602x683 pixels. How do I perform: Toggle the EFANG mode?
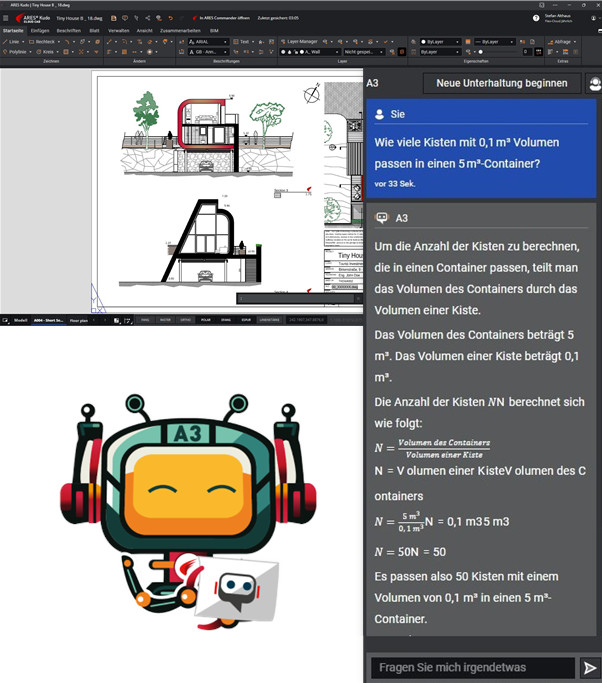point(226,320)
